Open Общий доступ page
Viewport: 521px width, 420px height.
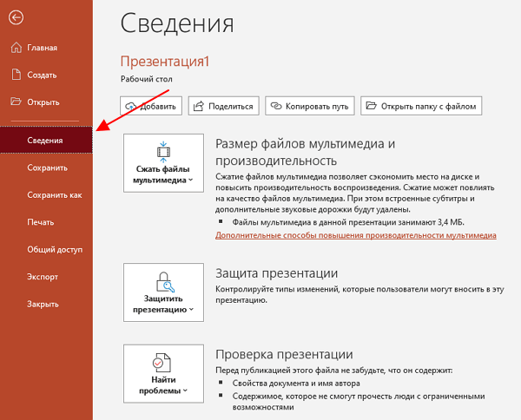(47, 249)
